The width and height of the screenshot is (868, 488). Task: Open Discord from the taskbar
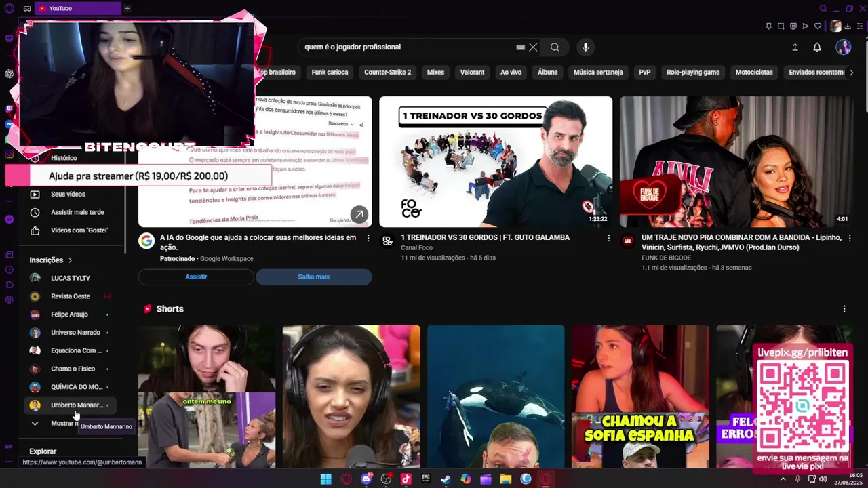366,479
